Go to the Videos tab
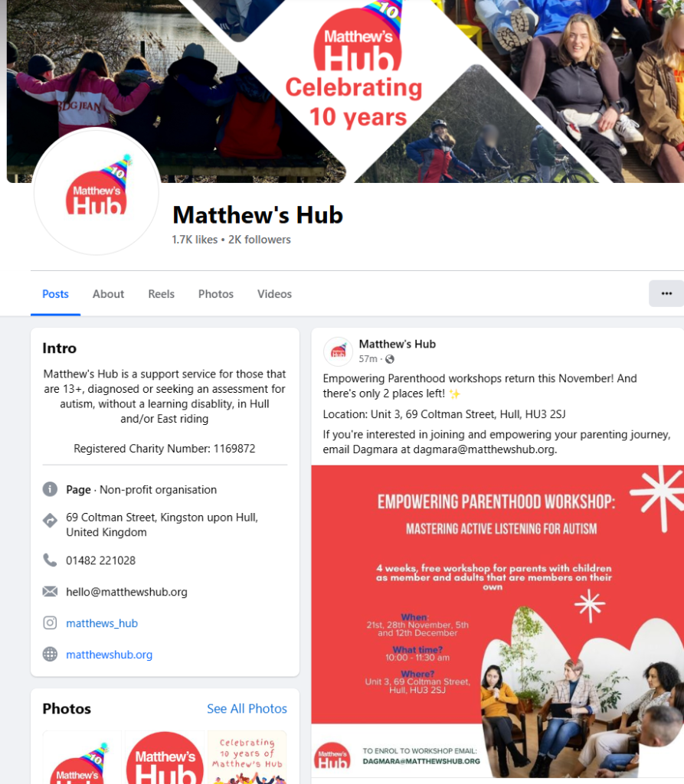Image resolution: width=684 pixels, height=784 pixels. coord(274,294)
